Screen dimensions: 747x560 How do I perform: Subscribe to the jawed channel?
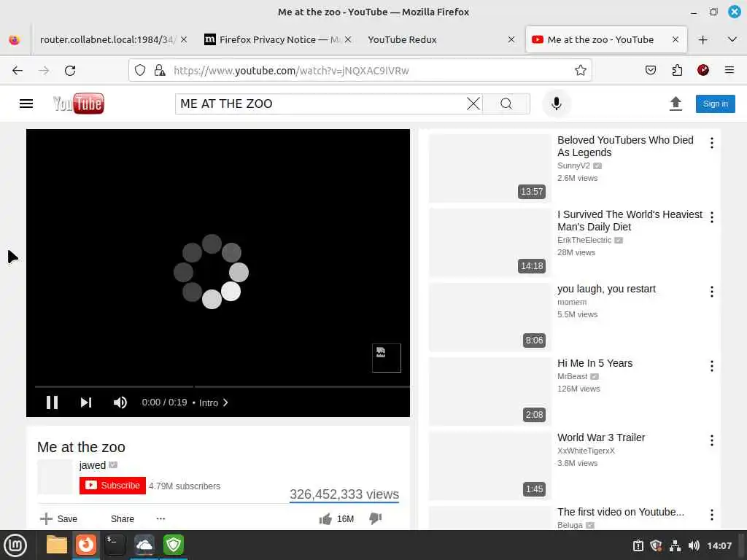(x=112, y=485)
